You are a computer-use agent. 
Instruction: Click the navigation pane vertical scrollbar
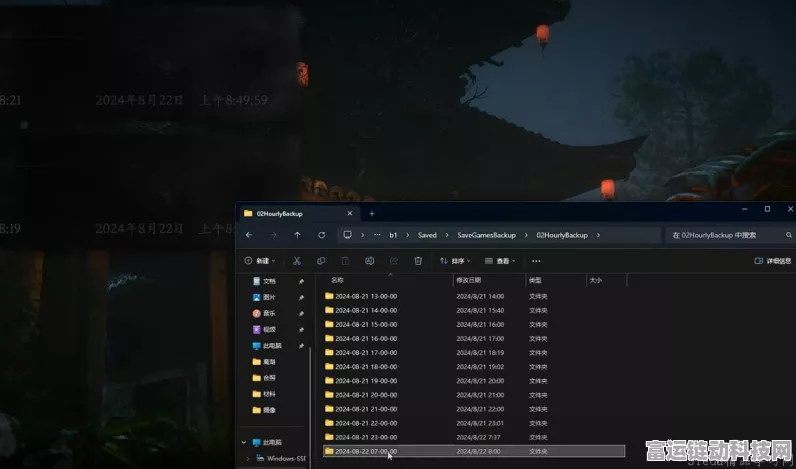point(310,406)
